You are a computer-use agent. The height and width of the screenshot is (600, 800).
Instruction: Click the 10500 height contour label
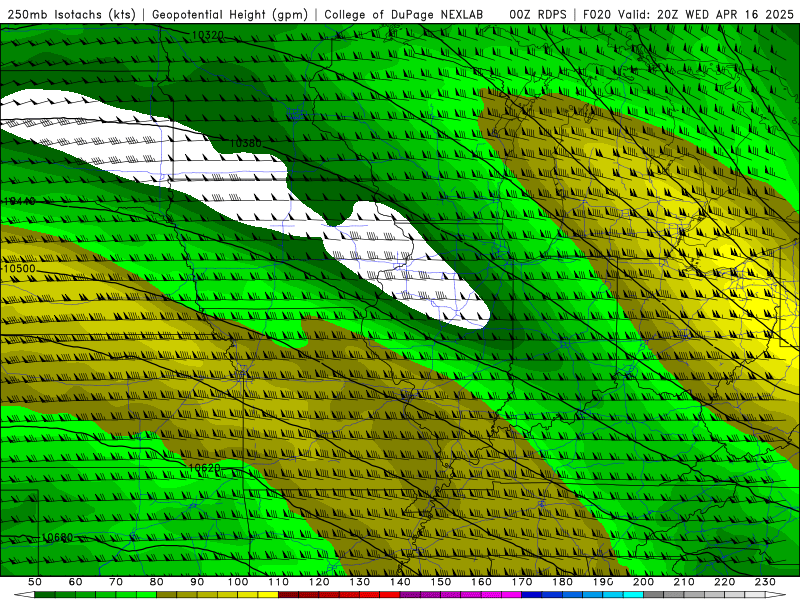(x=19, y=269)
